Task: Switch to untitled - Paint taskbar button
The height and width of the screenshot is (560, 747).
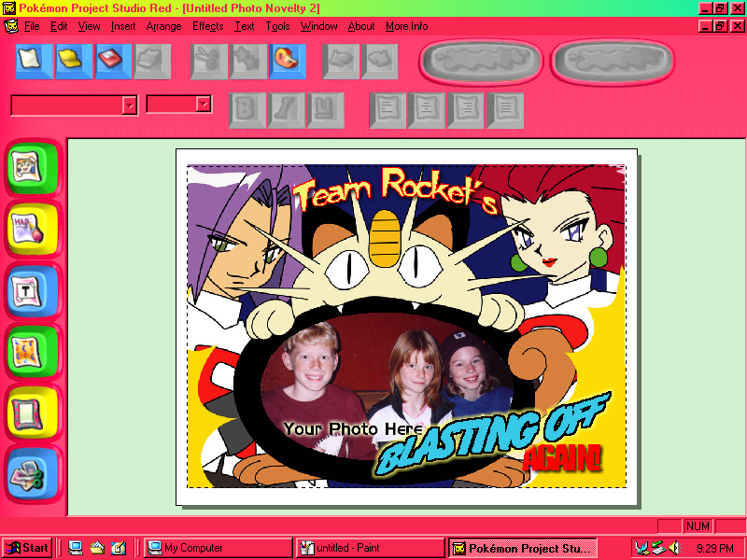Action: (370, 548)
